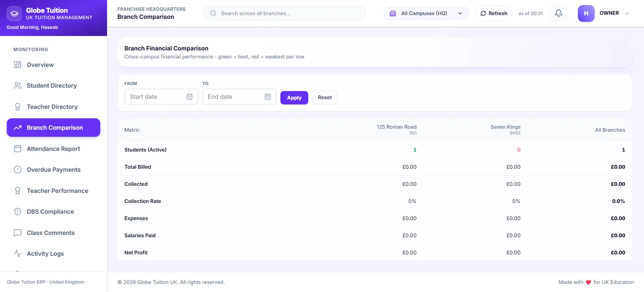Click the H user avatar

[x=586, y=13]
